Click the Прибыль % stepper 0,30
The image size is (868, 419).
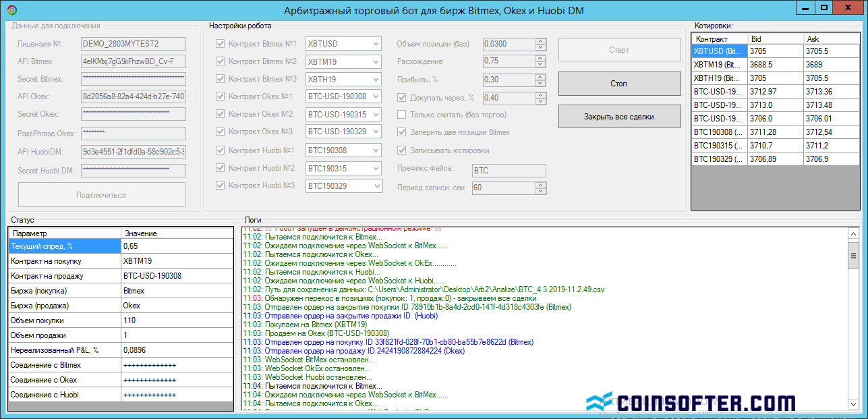pyautogui.click(x=514, y=80)
